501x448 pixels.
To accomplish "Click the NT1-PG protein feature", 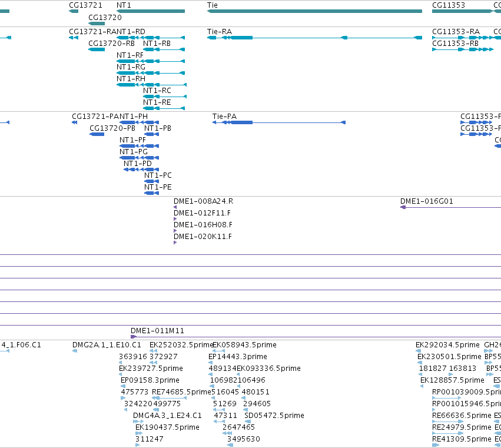I will [x=139, y=158].
